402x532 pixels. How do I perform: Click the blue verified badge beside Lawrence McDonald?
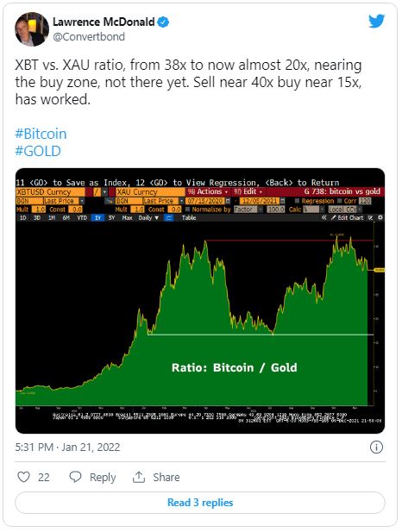tap(164, 22)
